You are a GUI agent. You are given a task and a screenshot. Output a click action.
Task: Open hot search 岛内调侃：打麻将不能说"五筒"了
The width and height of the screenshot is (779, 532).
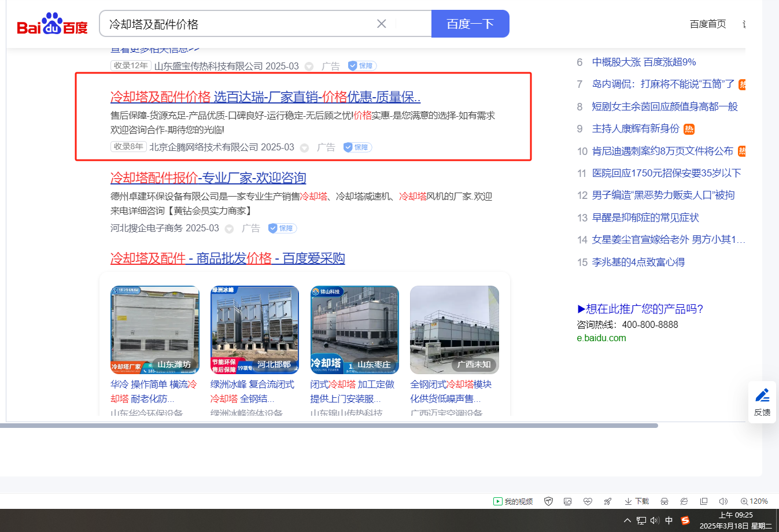pos(663,84)
